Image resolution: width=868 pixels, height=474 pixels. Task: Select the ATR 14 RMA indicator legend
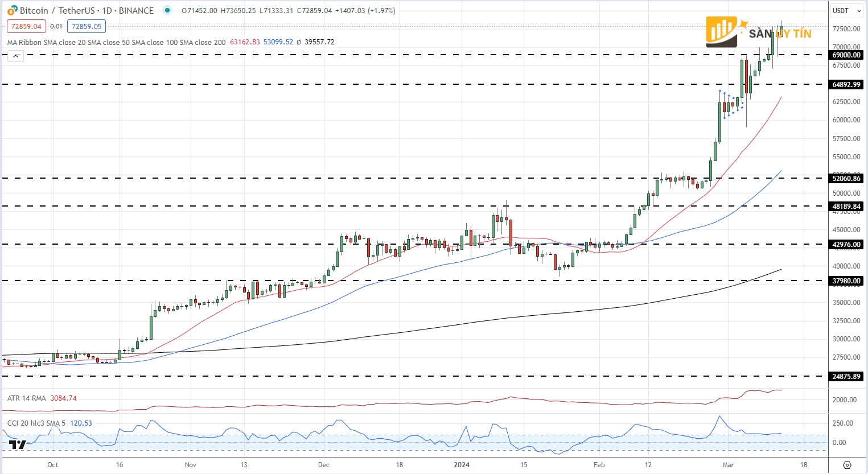click(26, 398)
